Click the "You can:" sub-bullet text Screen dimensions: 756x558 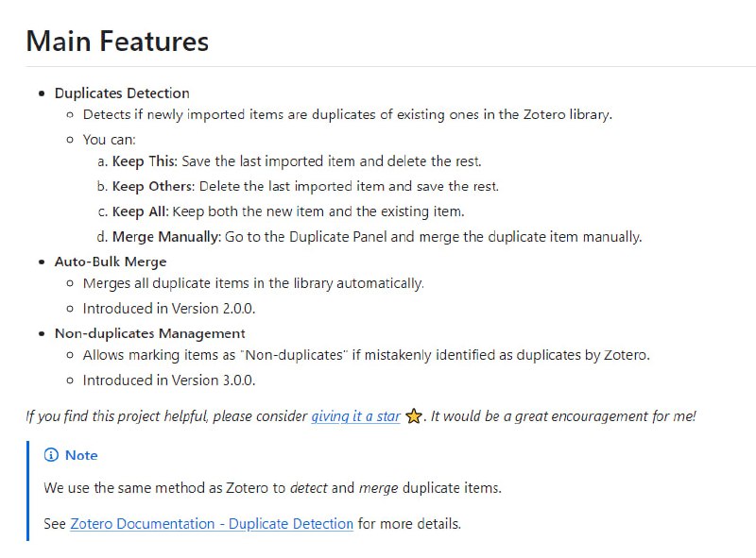pos(110,140)
